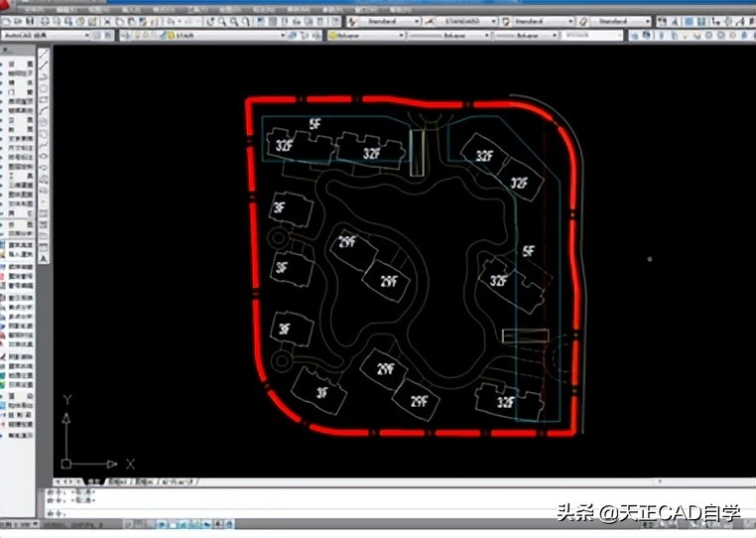The height and width of the screenshot is (538, 756).
Task: Click the command line input field
Action: click(x=400, y=513)
